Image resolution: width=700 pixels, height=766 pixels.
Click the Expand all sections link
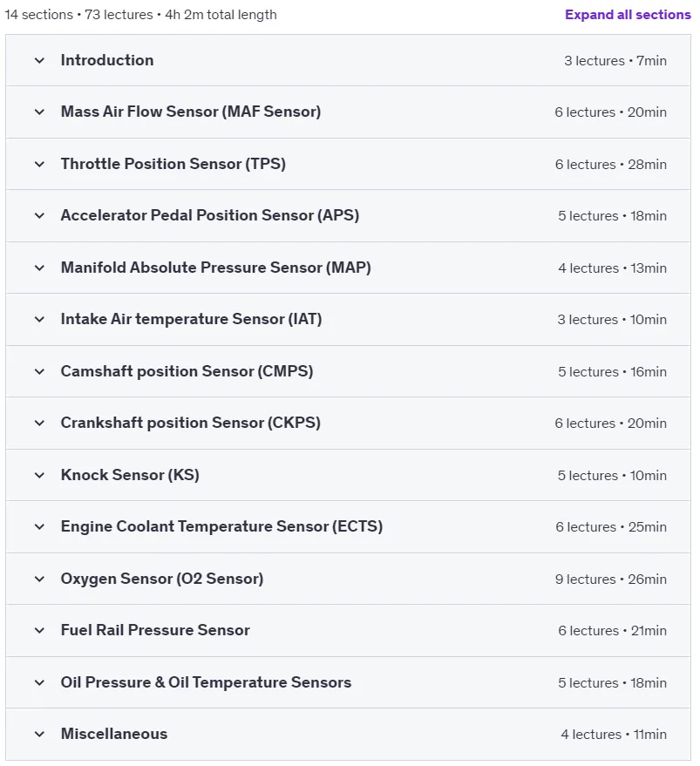click(628, 15)
